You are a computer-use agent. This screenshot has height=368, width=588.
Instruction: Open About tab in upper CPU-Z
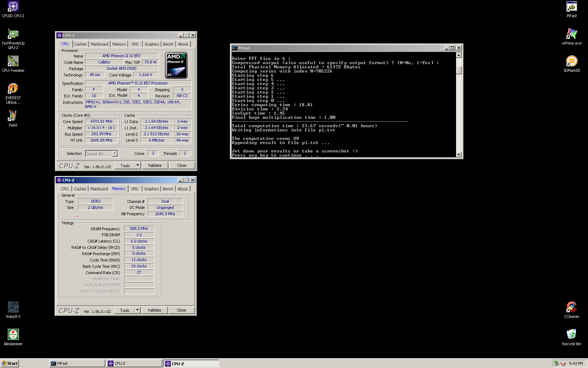tap(183, 44)
